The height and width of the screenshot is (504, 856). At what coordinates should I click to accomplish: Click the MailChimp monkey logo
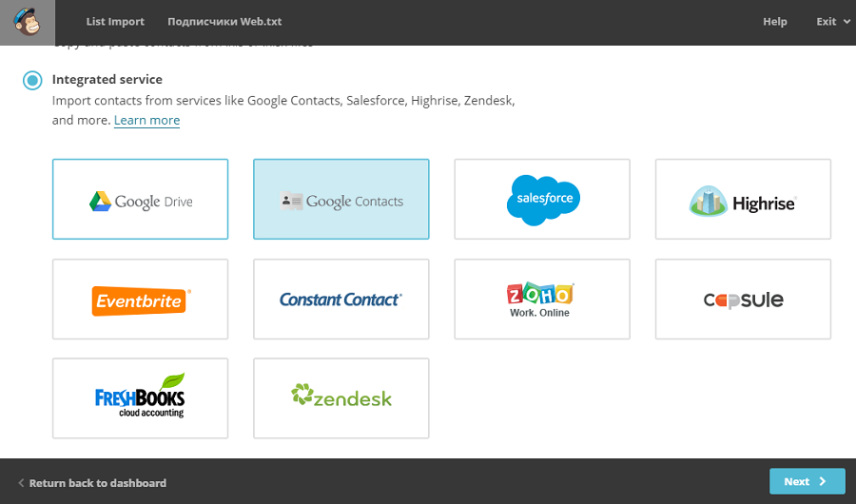[28, 23]
